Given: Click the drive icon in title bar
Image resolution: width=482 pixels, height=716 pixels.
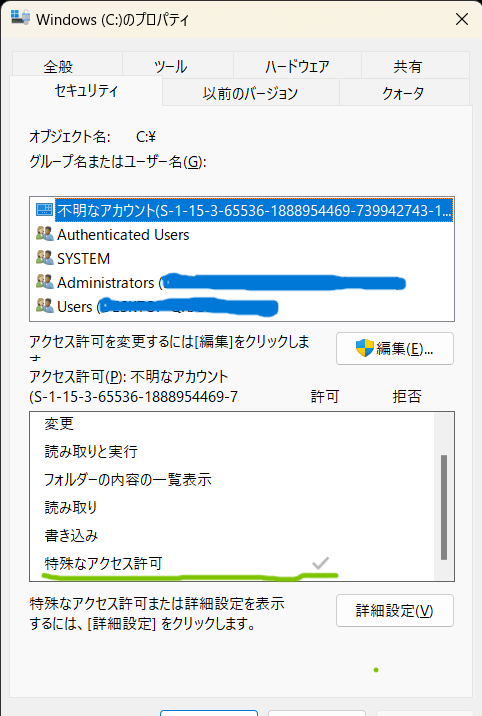Looking at the screenshot, I should click(20, 17).
